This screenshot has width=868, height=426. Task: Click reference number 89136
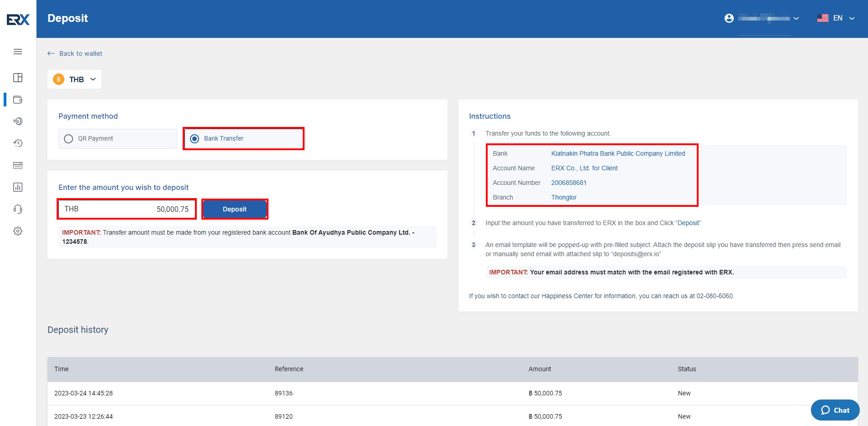pyautogui.click(x=284, y=393)
